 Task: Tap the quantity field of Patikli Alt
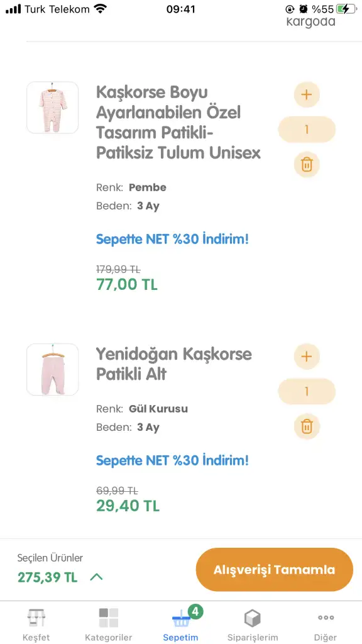pos(307,391)
